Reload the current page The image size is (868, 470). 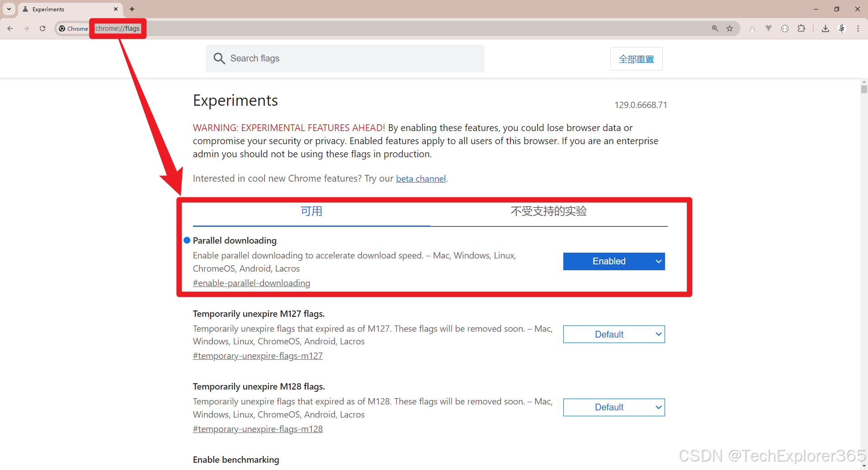[42, 28]
